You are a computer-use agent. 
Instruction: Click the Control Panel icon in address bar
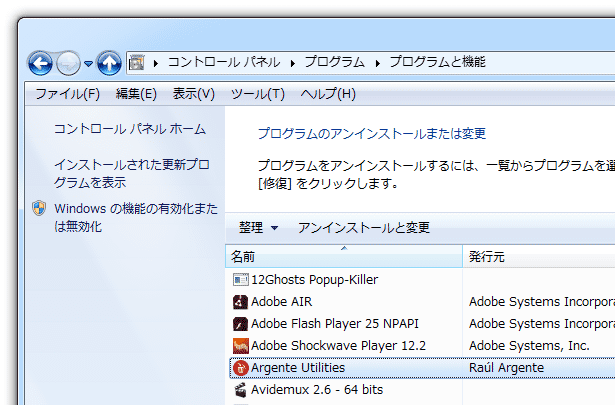[137, 63]
